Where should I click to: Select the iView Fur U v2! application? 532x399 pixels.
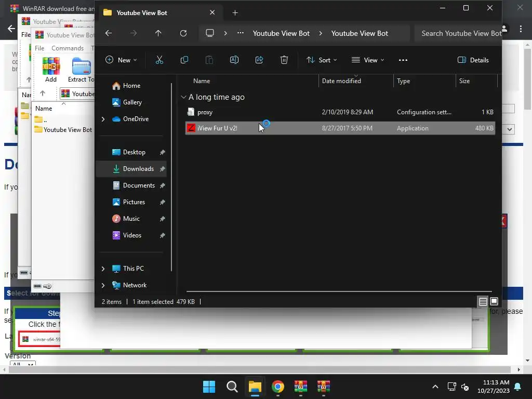[x=340, y=128]
